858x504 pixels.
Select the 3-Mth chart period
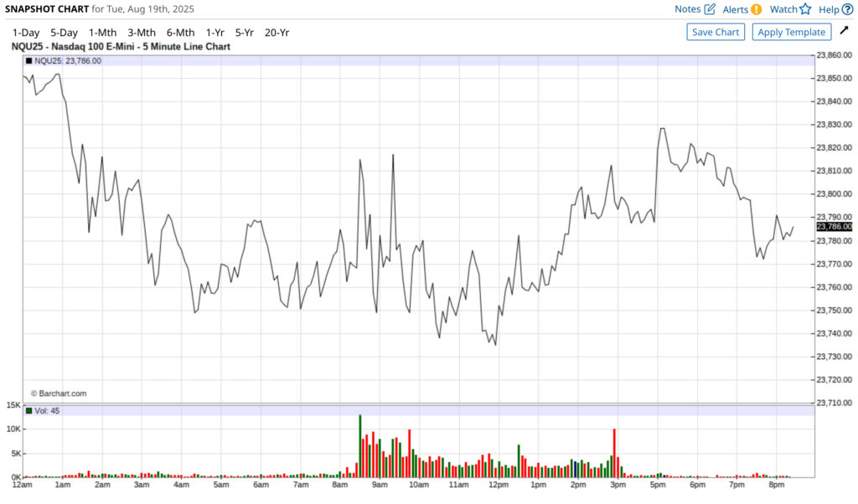pos(142,33)
